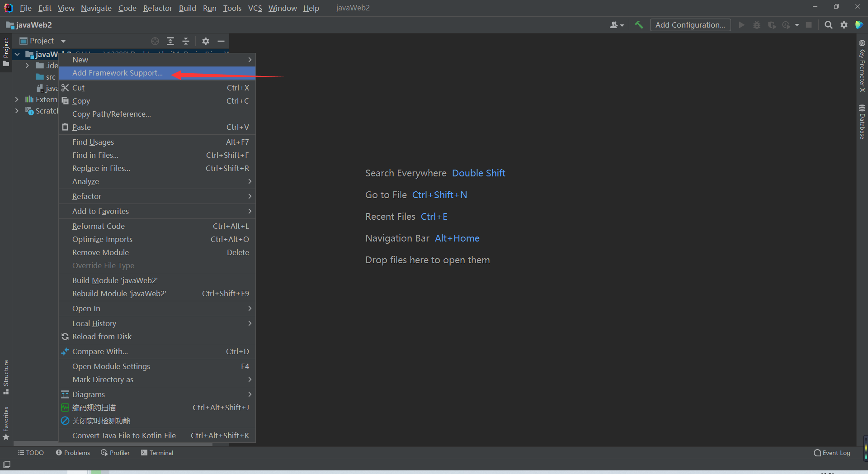
Task: Click Add Configuration button
Action: [690, 25]
